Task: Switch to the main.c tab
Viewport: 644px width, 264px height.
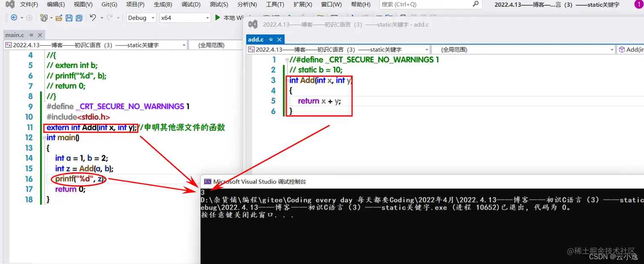Action: pyautogui.click(x=15, y=35)
